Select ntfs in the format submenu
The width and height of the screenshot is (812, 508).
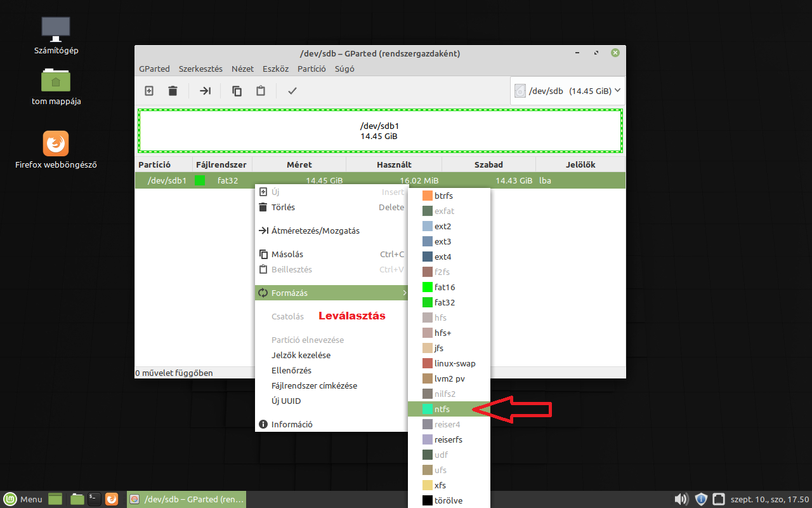point(449,409)
